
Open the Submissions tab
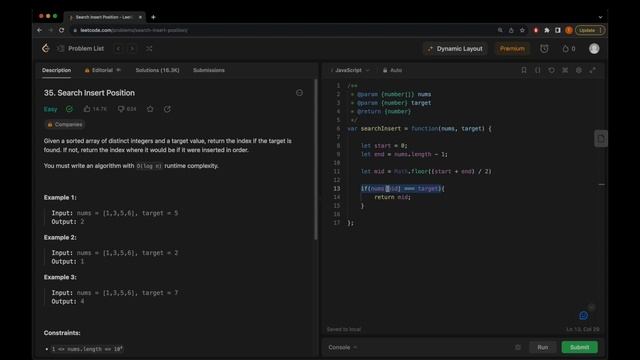pyautogui.click(x=209, y=70)
